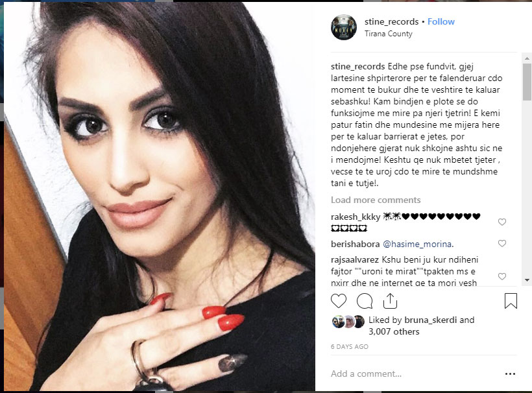Open the @hasime_morina mention
Screen dimensions: 532x393
tap(418, 244)
